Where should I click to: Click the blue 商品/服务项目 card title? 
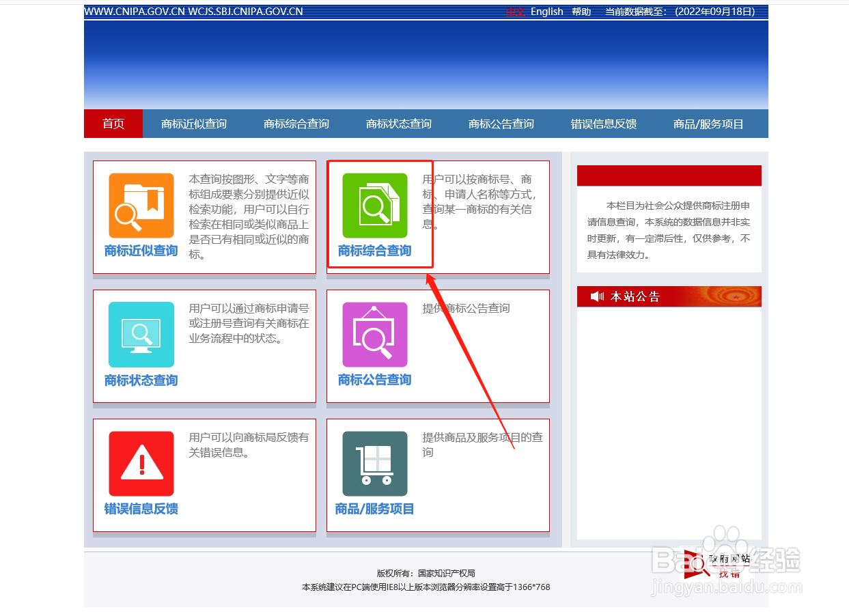tap(375, 509)
